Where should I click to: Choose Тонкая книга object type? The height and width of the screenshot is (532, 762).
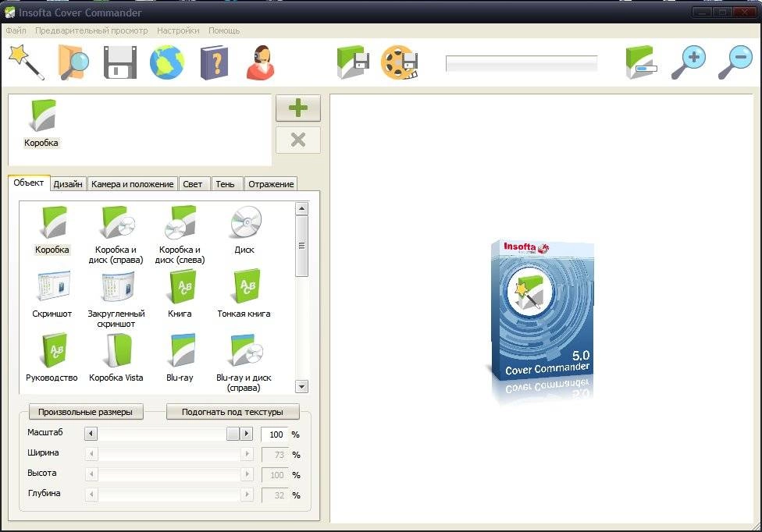tap(244, 294)
